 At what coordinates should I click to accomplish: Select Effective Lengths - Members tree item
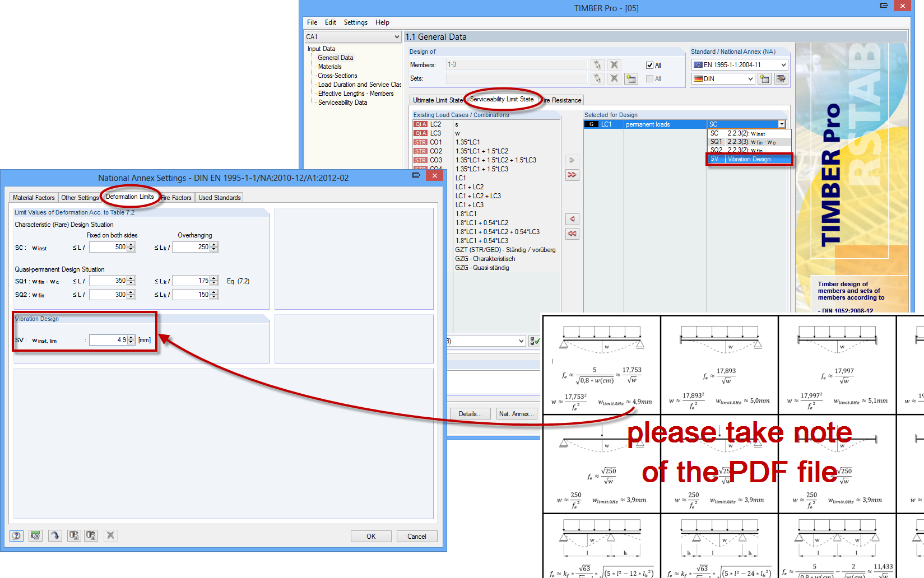[356, 94]
